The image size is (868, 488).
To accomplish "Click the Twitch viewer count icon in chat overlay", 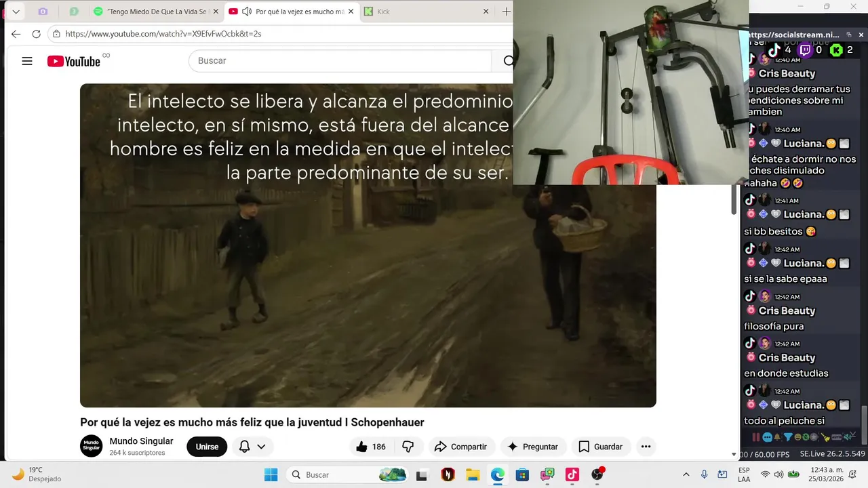I will click(x=806, y=50).
